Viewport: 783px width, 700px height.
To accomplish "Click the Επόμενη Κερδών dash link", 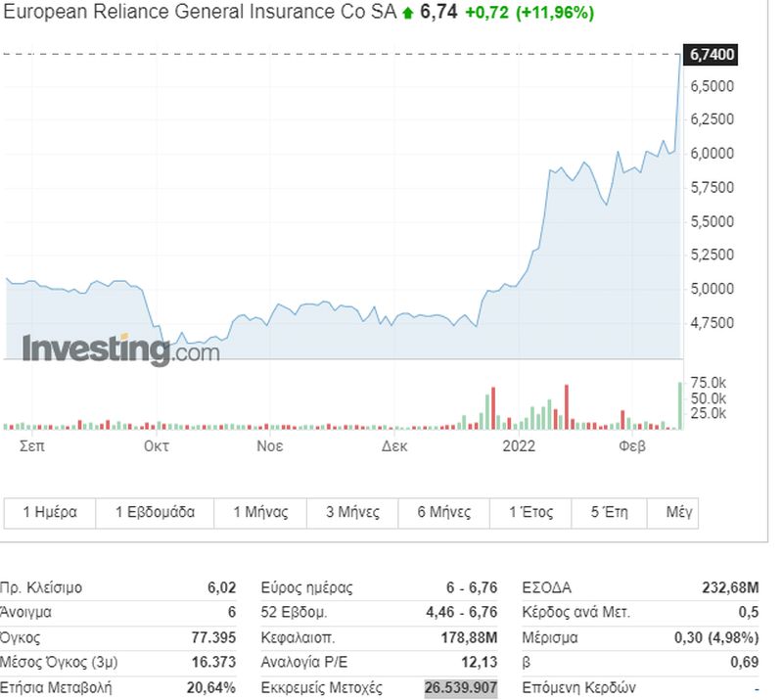I will 757,689.
